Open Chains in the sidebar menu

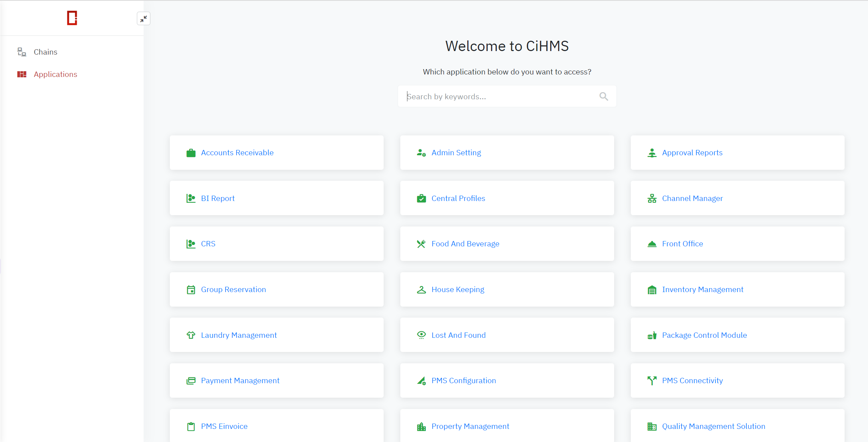pyautogui.click(x=45, y=52)
